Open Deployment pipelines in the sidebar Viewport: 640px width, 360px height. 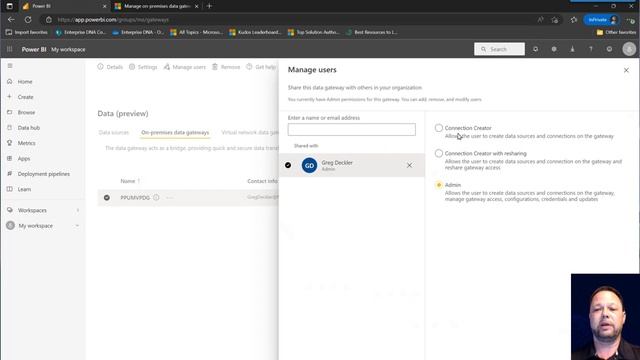44,174
